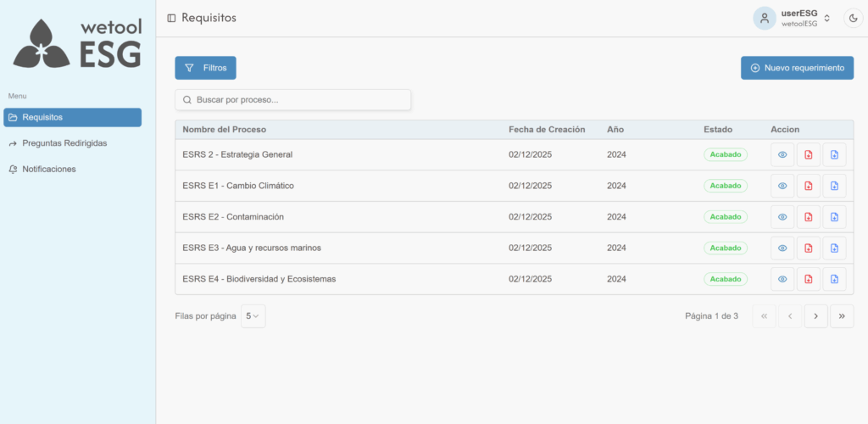Click the red download icon for ESRS E1
The width and height of the screenshot is (868, 424).
809,186
